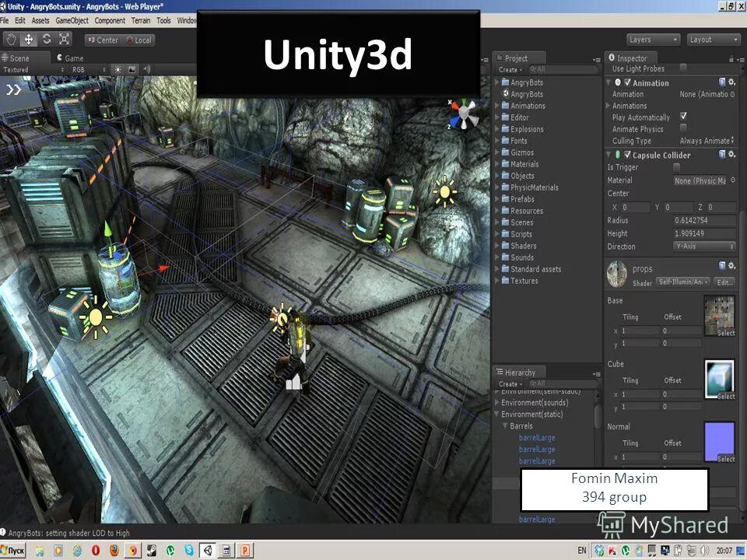Click the shader Edit button
747x560 pixels.
click(724, 282)
